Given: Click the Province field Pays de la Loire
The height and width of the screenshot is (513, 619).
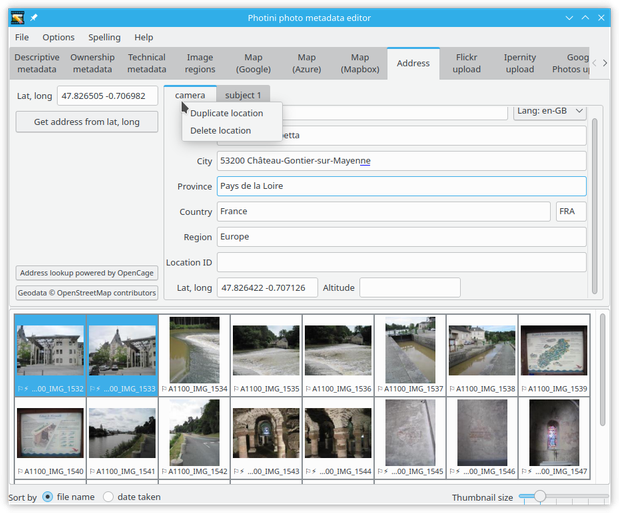Looking at the screenshot, I should tap(401, 186).
